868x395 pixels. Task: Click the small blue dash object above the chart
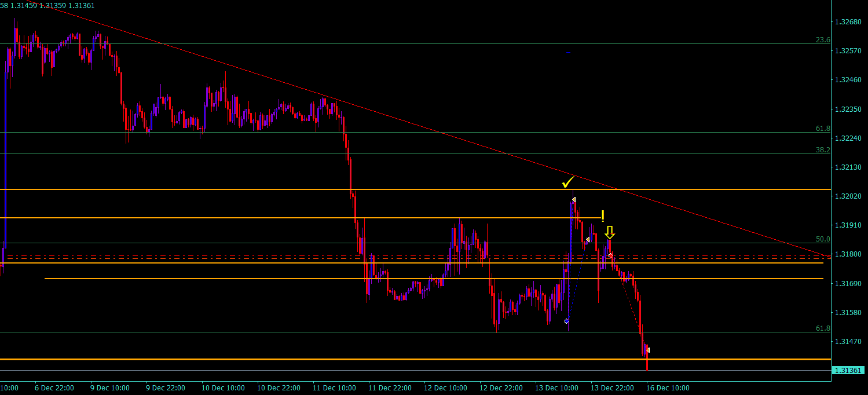tap(568, 53)
